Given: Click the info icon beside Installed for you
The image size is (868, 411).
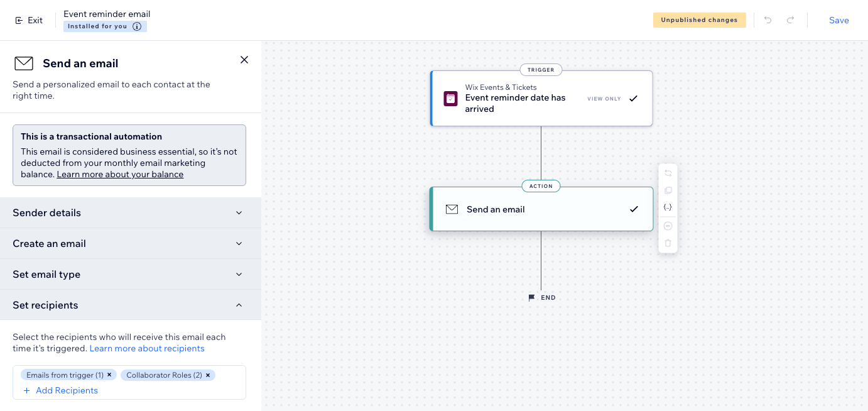Looking at the screenshot, I should [137, 26].
